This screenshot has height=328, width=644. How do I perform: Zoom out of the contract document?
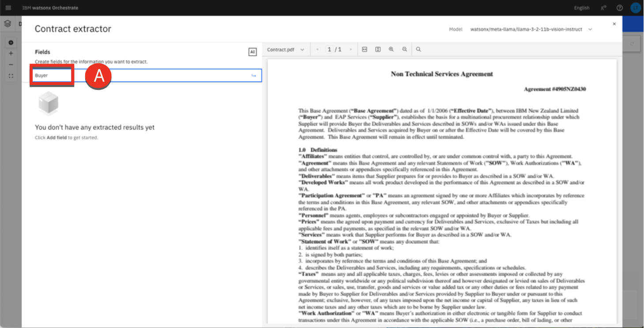tap(404, 49)
